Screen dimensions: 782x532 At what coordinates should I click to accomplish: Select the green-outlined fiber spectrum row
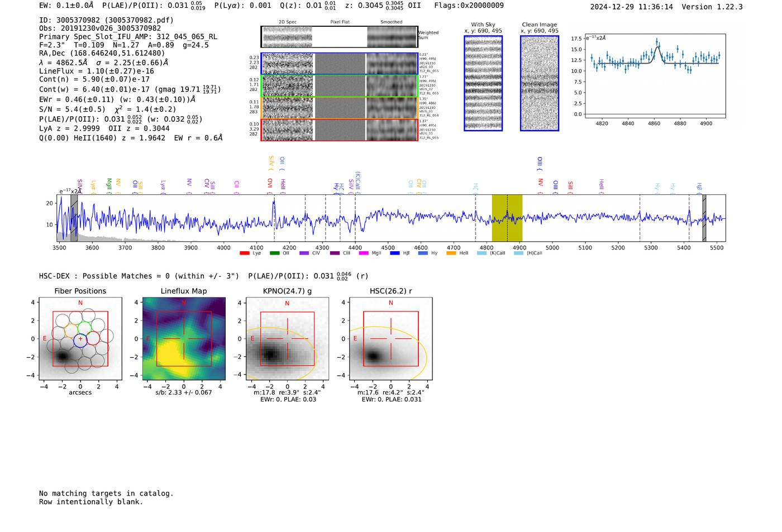tap(339, 86)
